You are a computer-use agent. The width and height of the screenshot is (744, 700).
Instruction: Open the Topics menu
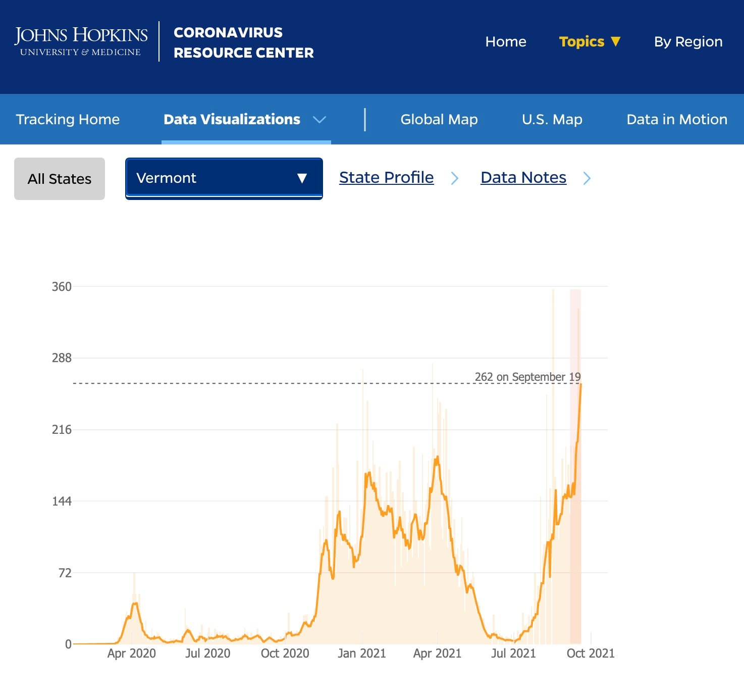click(x=581, y=41)
